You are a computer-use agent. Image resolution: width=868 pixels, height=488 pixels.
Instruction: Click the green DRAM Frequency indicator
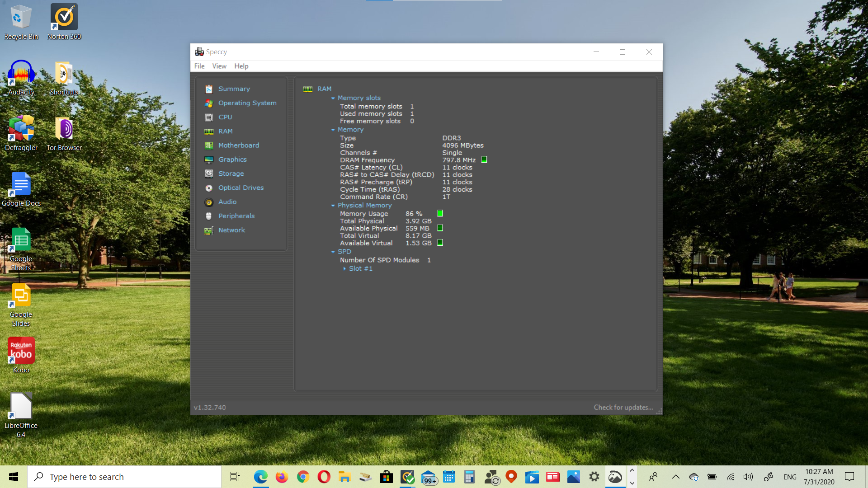click(484, 160)
